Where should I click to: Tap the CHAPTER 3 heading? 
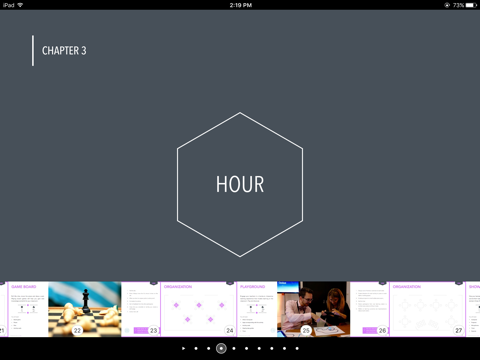click(64, 51)
